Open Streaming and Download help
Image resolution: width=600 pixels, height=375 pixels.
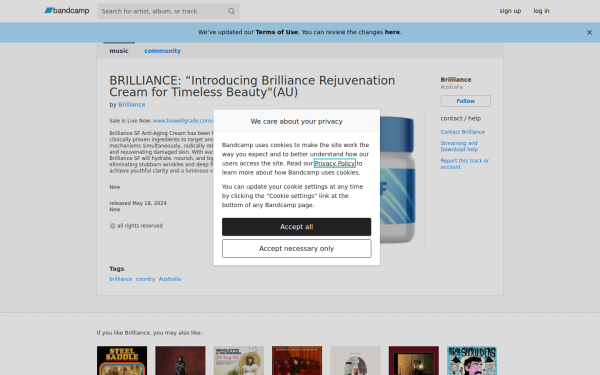(x=459, y=146)
